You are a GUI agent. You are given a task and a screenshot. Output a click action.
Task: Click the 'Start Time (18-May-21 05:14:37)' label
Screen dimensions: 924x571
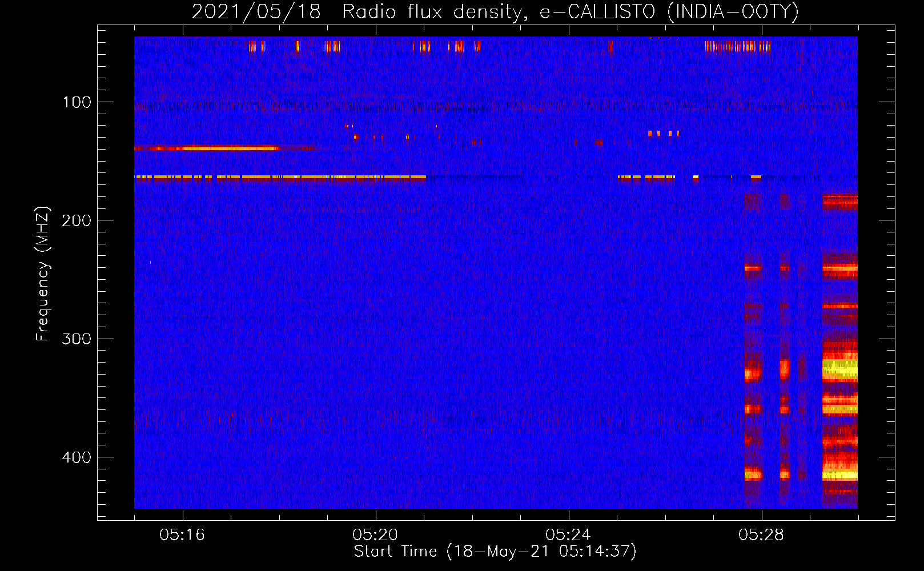(495, 552)
